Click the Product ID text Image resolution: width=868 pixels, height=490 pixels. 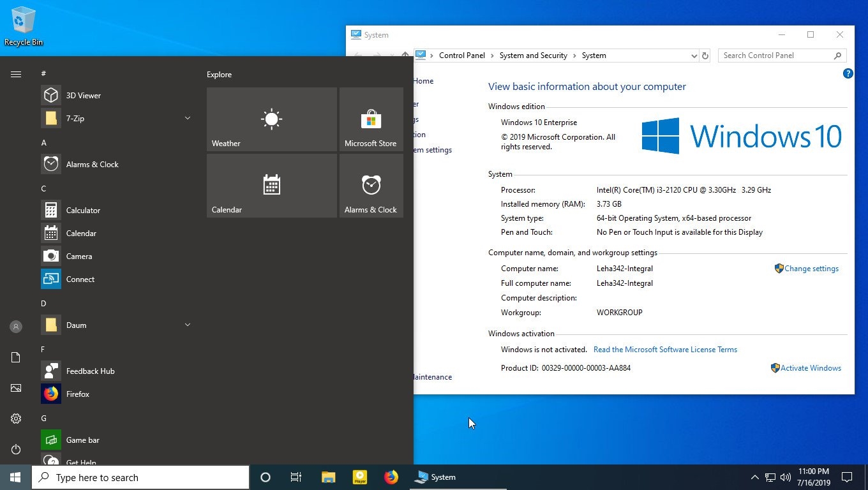pos(566,368)
